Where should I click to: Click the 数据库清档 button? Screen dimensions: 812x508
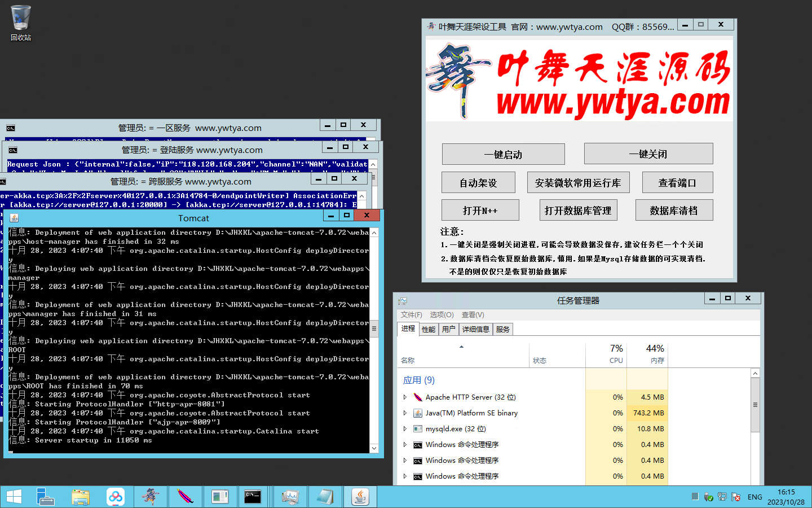click(x=674, y=210)
